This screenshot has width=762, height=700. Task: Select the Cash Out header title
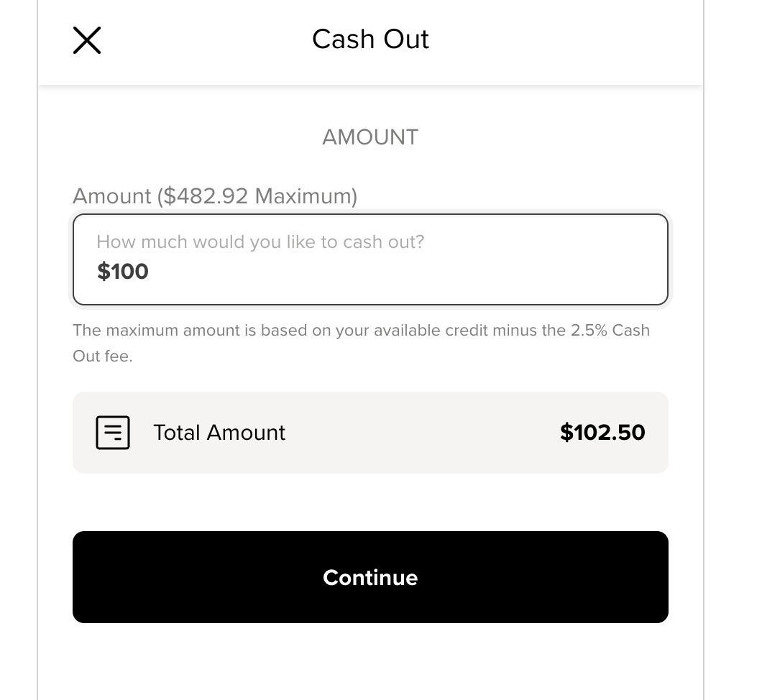click(370, 40)
